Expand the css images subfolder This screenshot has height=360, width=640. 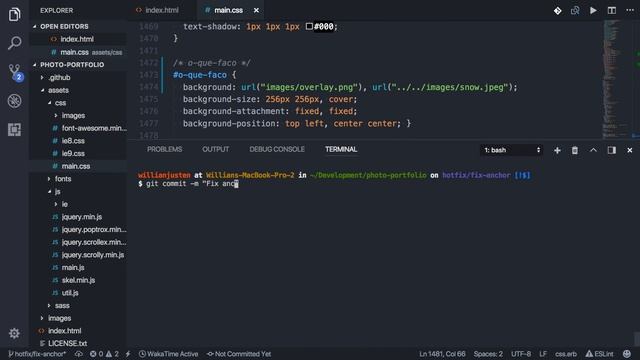click(73, 116)
